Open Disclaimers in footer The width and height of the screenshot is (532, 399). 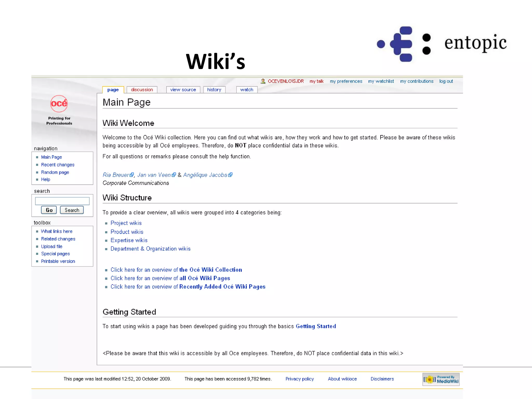(382, 379)
